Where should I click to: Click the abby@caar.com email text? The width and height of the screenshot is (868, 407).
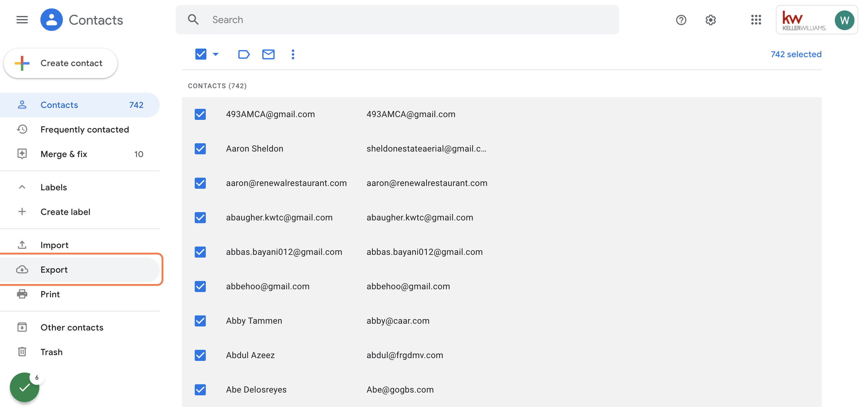point(398,321)
